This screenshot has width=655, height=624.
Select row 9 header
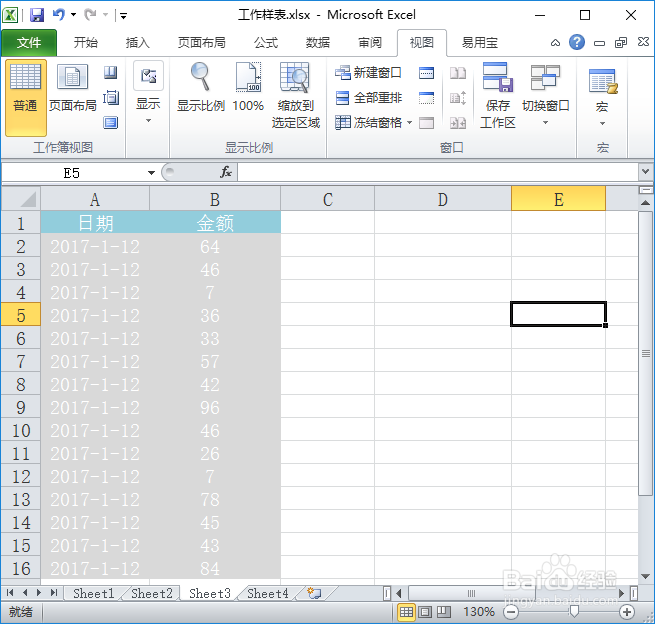[x=21, y=408]
